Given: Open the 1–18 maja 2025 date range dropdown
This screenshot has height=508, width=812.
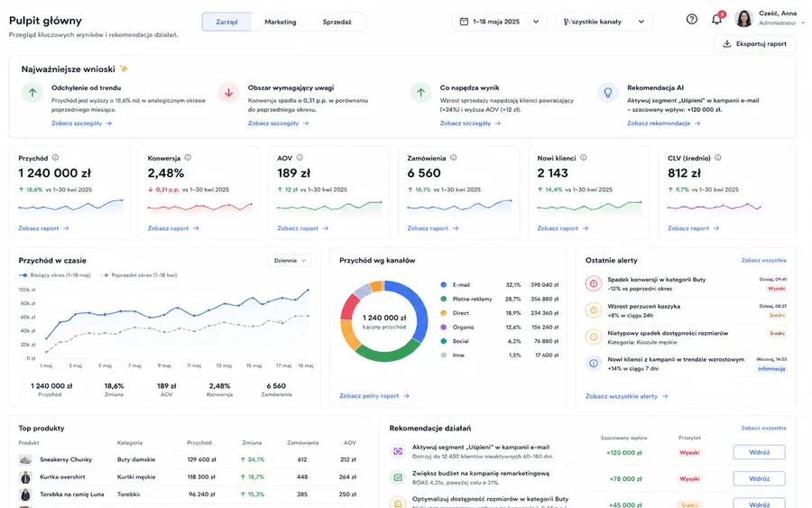Looking at the screenshot, I should coord(499,22).
